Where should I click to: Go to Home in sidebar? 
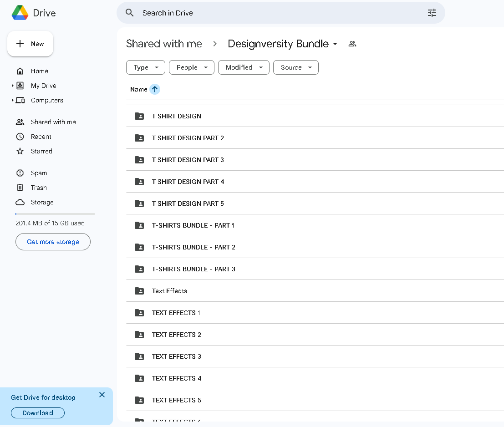pos(39,71)
